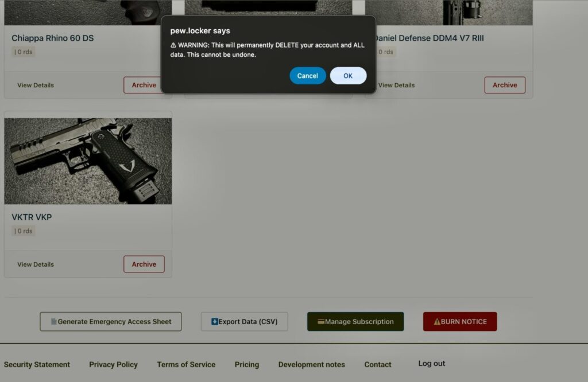This screenshot has height=382, width=588.
Task: Open Terms of Service
Action: pos(186,364)
